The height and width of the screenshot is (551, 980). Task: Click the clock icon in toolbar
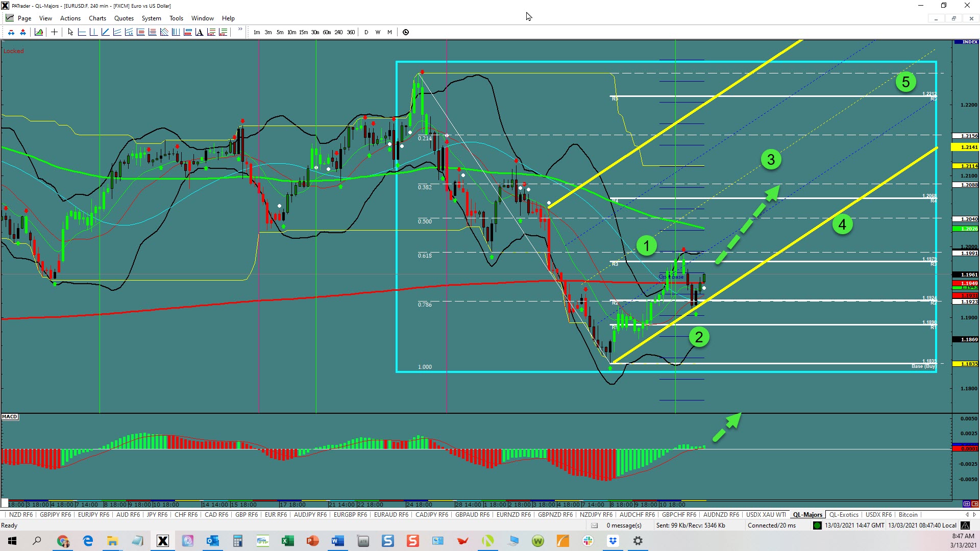(406, 32)
